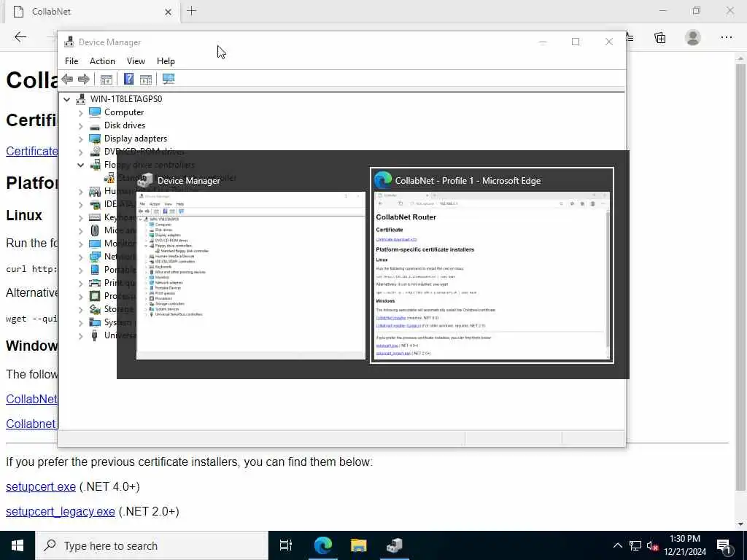
Task: Open Edge Settings and more menu
Action: coord(726,38)
